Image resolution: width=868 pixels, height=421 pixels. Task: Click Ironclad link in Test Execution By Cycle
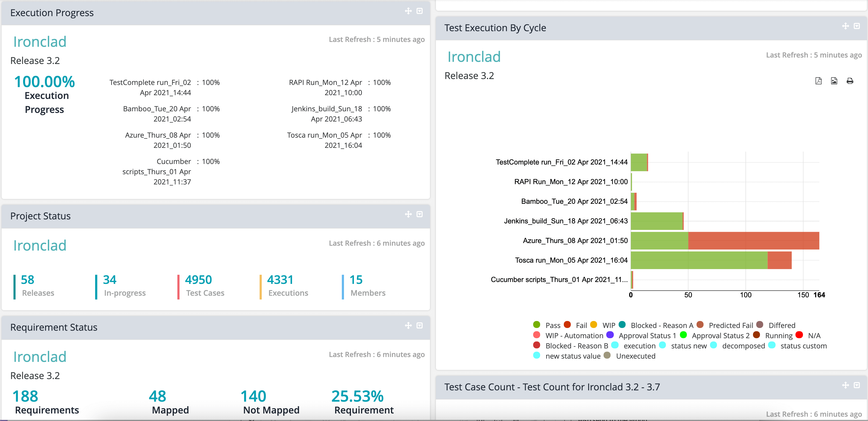474,57
